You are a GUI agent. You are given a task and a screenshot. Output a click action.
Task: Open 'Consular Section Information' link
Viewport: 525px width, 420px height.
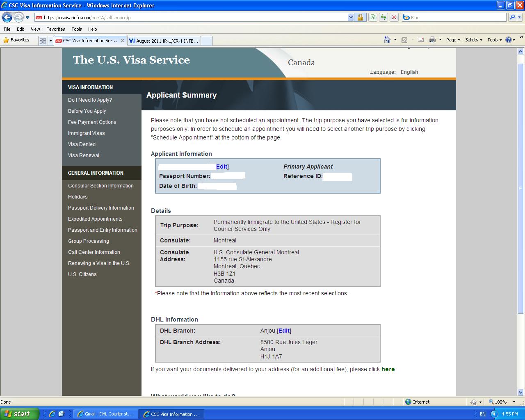pos(101,186)
